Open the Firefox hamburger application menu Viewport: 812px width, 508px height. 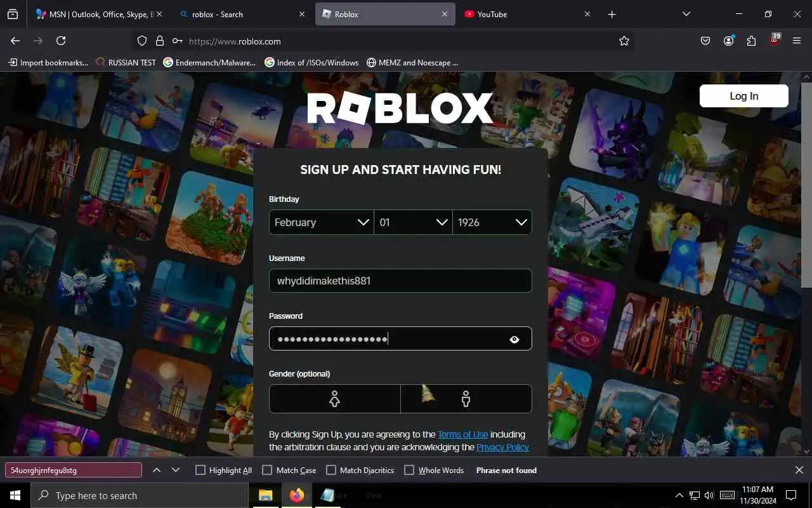tap(797, 41)
